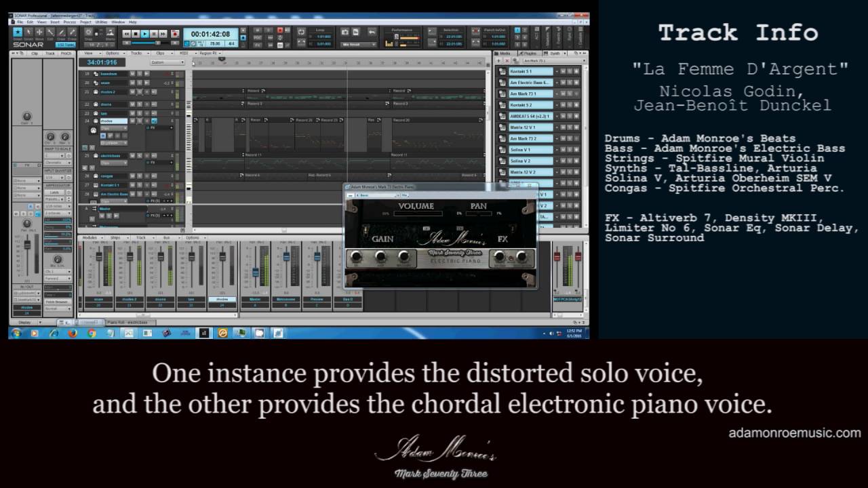Open the Windows Start menu
Screen dimensions: 868x488
(x=16, y=333)
